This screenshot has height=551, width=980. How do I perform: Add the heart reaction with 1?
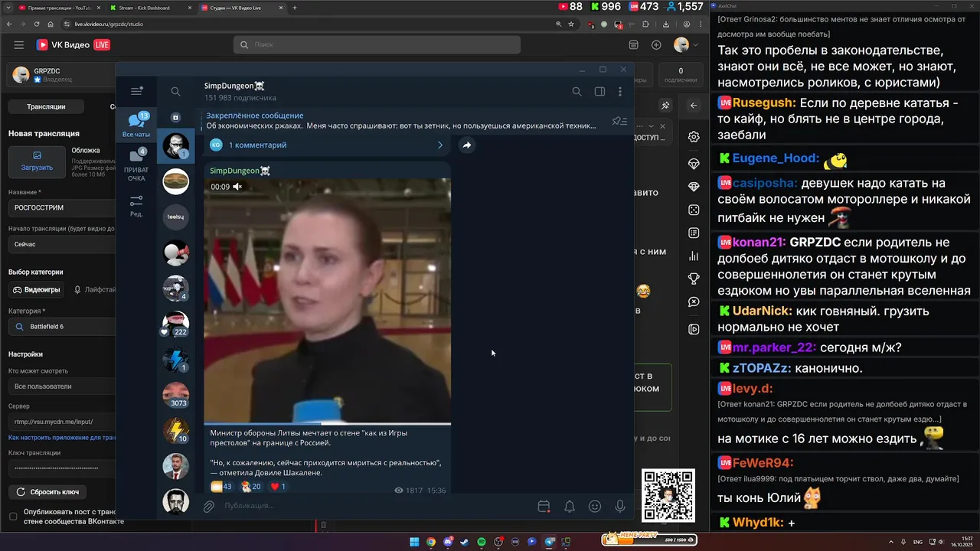point(278,487)
